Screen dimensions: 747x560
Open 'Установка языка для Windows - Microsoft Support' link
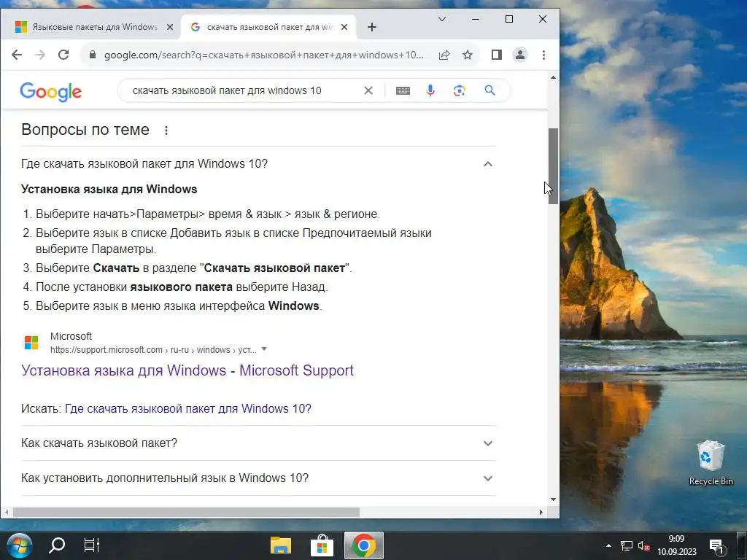click(x=187, y=370)
